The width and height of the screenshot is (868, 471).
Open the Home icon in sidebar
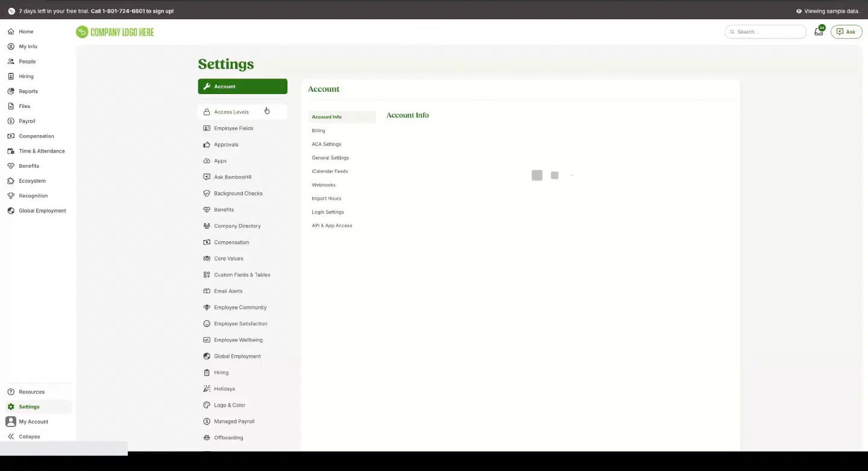(x=11, y=31)
